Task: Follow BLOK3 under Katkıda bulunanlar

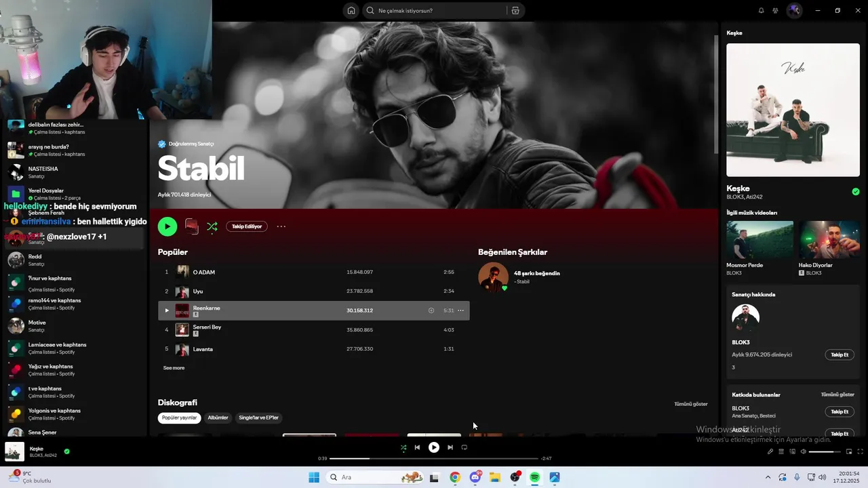Action: coord(840,412)
